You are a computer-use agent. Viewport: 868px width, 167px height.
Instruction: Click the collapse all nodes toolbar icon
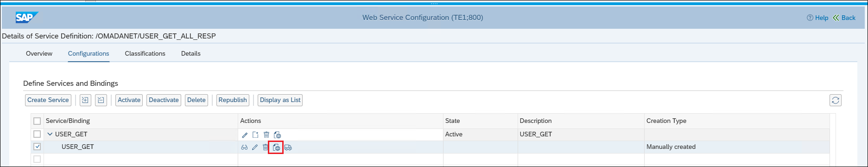click(x=101, y=100)
